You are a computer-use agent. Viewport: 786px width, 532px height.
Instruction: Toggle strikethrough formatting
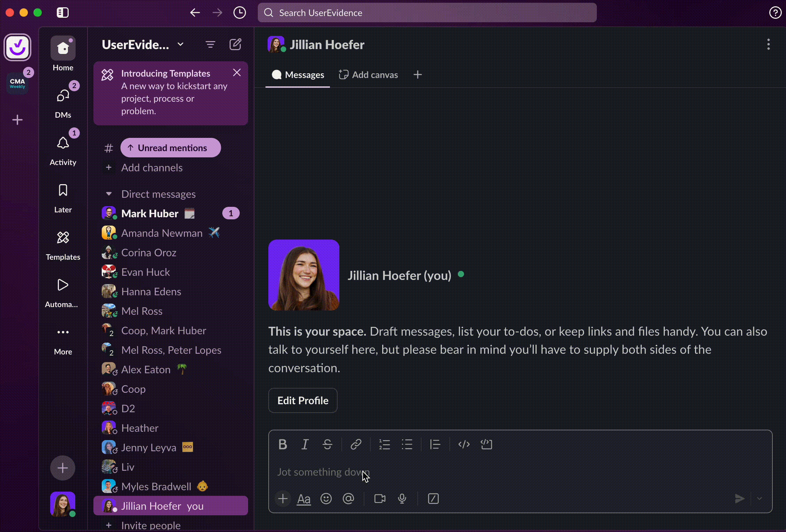click(327, 445)
